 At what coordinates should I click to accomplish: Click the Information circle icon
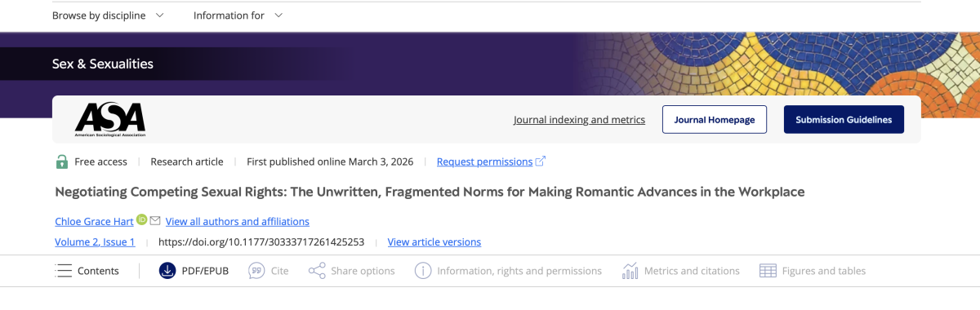click(423, 271)
